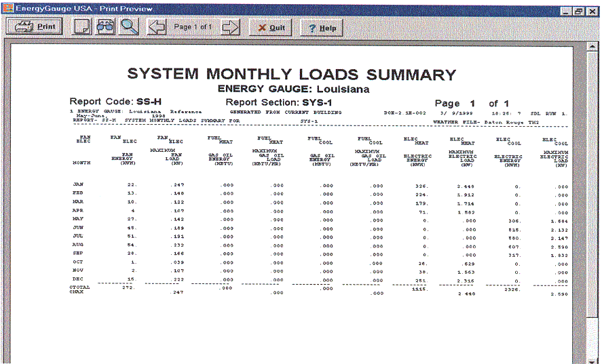The image size is (602, 364).
Task: Click JAN electric heat energy value 326.
Action: click(421, 186)
